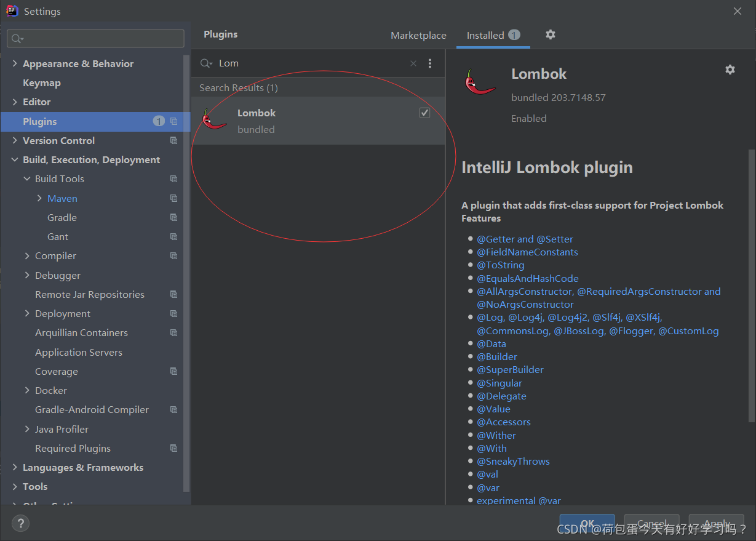The height and width of the screenshot is (541, 756).
Task: Click the project-level icon on the Compiler row
Action: (174, 255)
